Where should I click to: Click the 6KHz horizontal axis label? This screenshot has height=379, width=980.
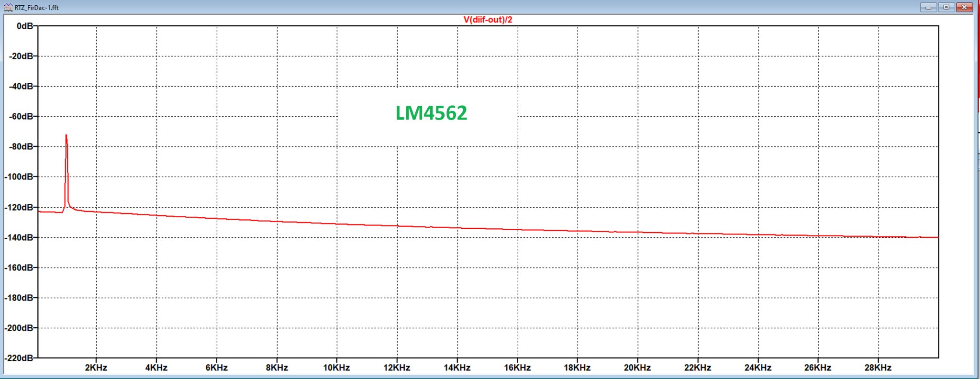[x=217, y=368]
